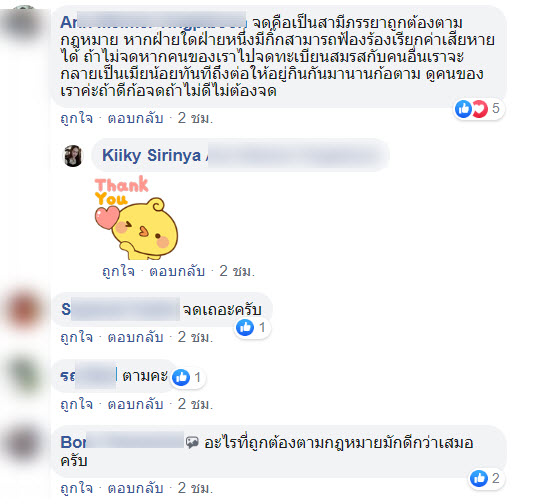Screen dimensions: 541x504
Task: Click ตอบกลับ under the Thank You sticker reply
Action: (x=177, y=271)
